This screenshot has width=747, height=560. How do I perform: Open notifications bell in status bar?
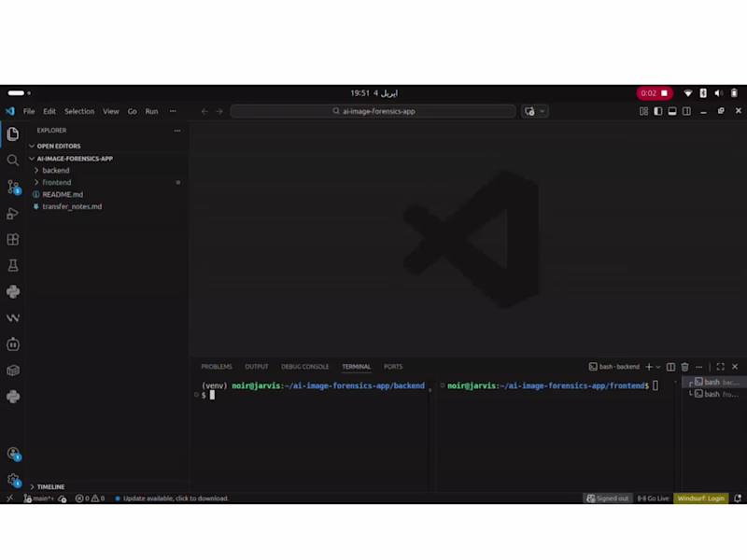tap(738, 498)
